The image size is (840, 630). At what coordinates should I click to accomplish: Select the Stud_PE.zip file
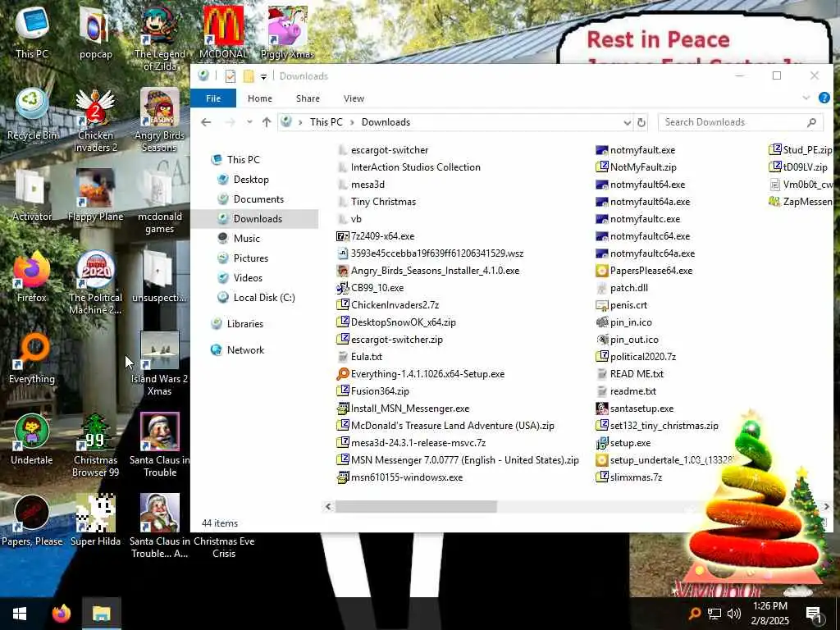pos(801,150)
